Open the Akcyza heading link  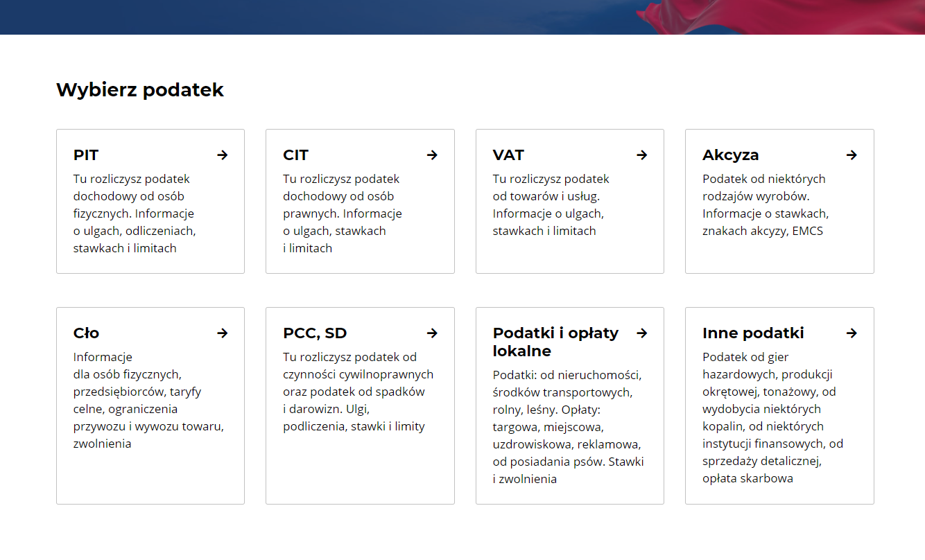coord(730,155)
